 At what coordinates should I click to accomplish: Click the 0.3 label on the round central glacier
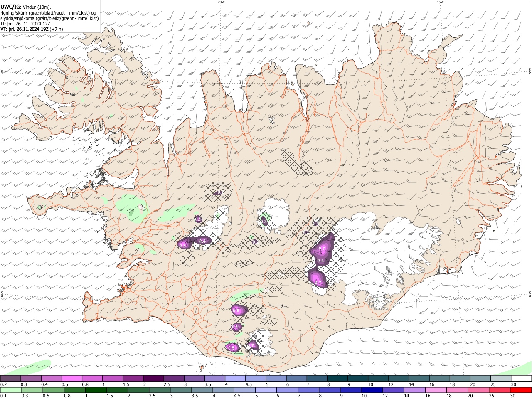264,222
